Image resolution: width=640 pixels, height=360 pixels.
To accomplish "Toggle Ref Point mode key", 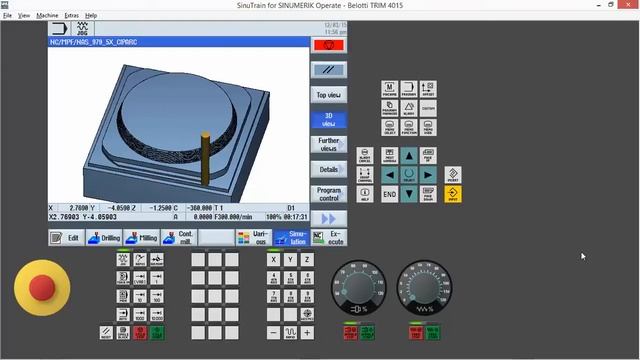I will tap(157, 260).
